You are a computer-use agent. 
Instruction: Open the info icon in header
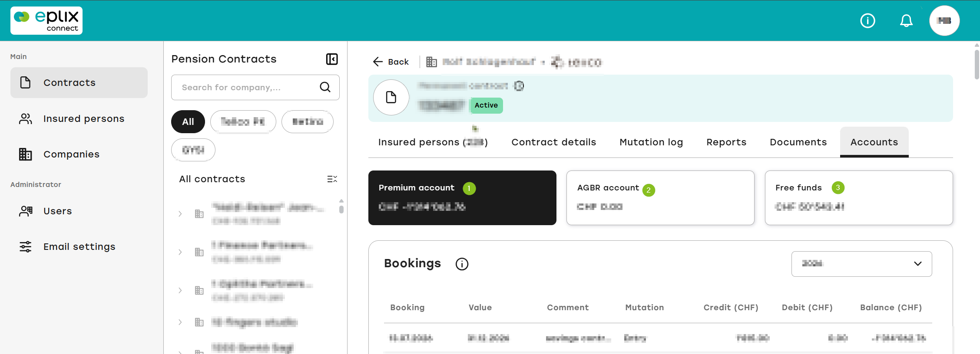[x=867, y=20]
